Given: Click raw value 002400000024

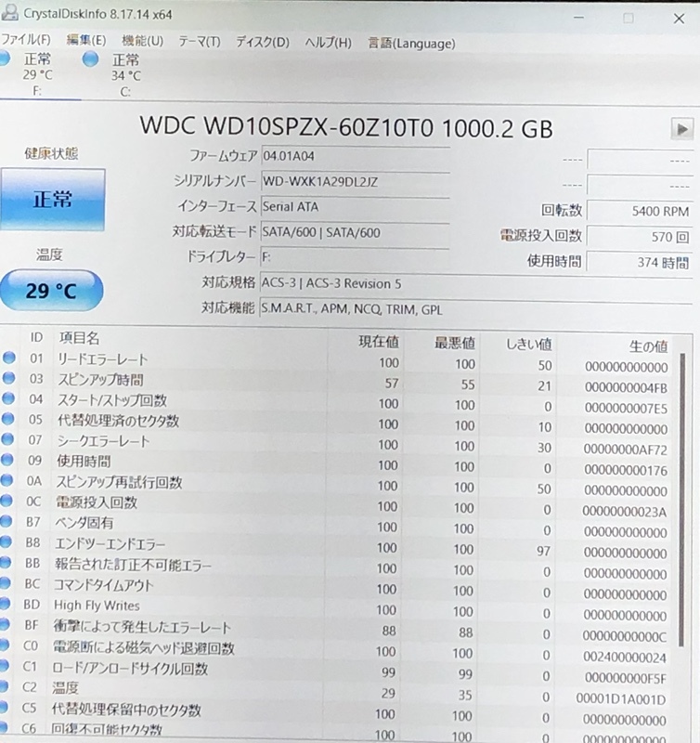Looking at the screenshot, I should (x=624, y=658).
